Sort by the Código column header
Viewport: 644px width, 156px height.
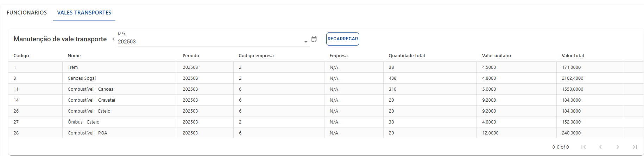click(x=21, y=56)
